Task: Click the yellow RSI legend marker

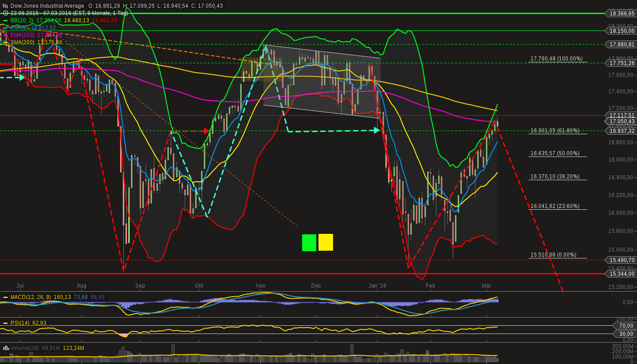Action: point(5,323)
